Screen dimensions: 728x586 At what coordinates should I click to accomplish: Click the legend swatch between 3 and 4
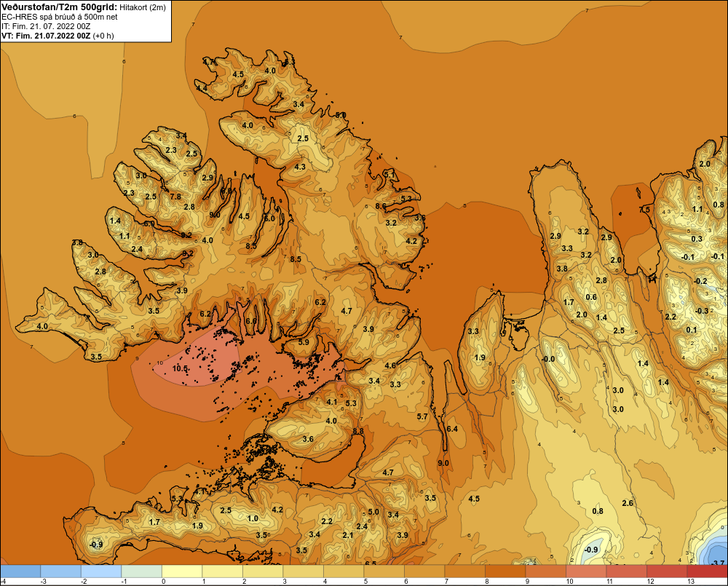click(x=303, y=571)
